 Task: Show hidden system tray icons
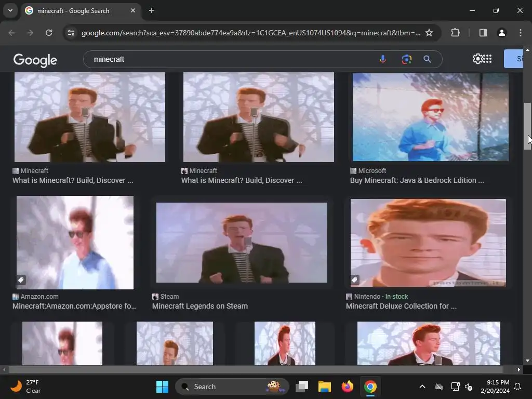pyautogui.click(x=422, y=387)
